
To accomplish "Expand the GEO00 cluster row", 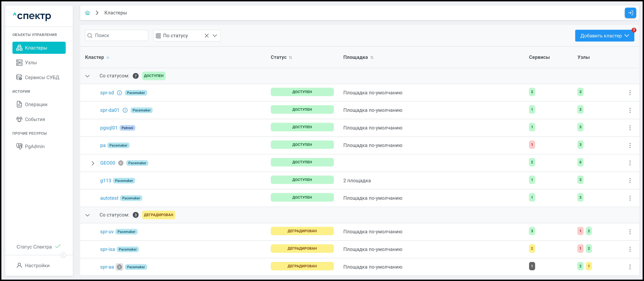I will tap(93, 163).
